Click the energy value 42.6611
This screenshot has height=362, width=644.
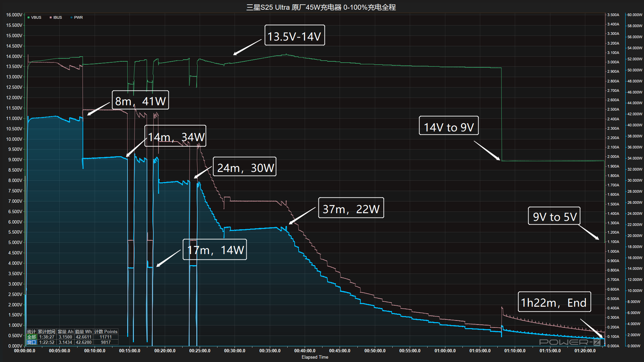(x=84, y=337)
